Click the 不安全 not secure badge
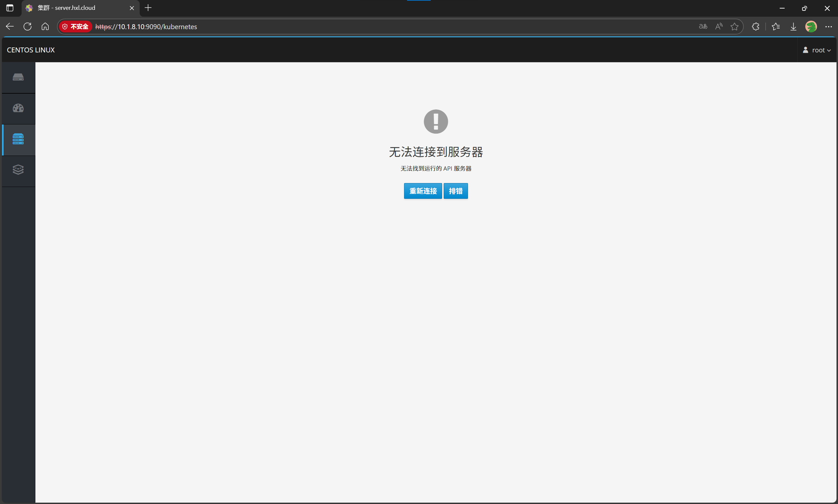Image resolution: width=838 pixels, height=504 pixels. point(75,27)
